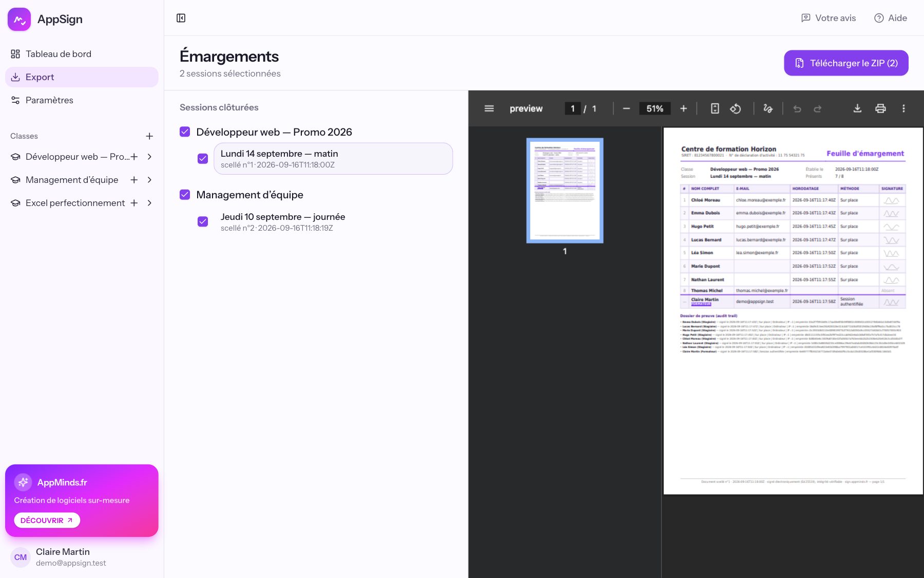Screen dimensions: 924x578
Task: Click the undo icon in PDF toolbar
Action: pos(797,108)
